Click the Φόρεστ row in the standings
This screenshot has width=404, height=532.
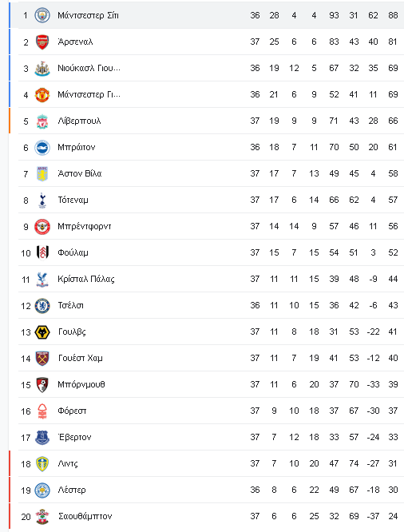(x=211, y=411)
